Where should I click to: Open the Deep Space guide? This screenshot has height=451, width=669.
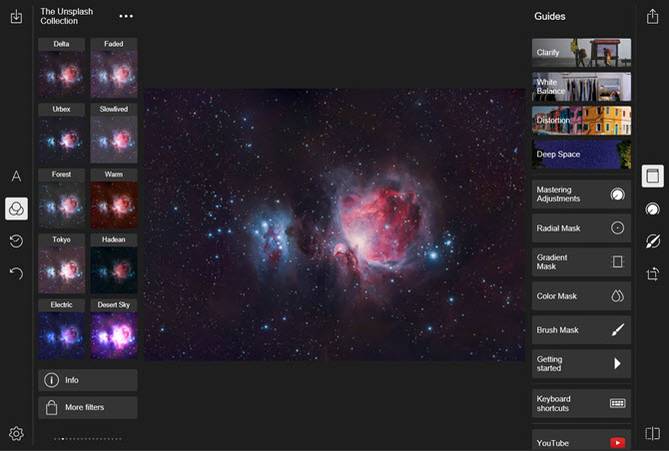581,154
